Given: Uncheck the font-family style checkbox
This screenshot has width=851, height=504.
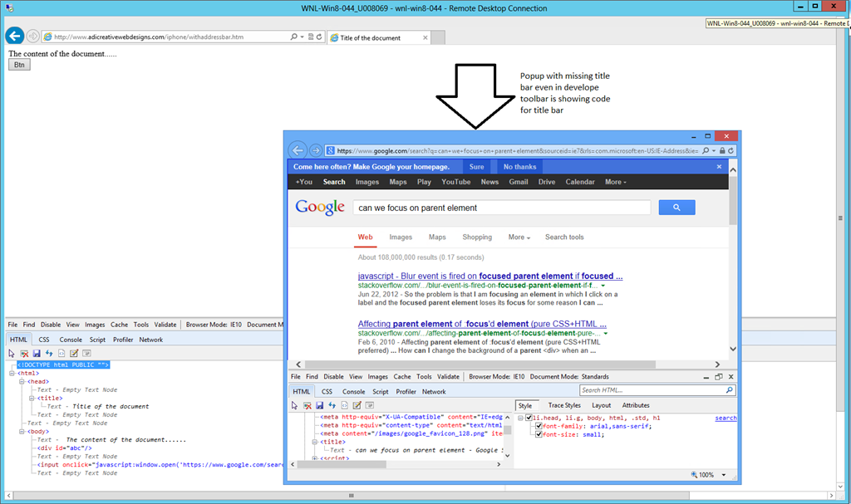Looking at the screenshot, I should click(x=539, y=426).
